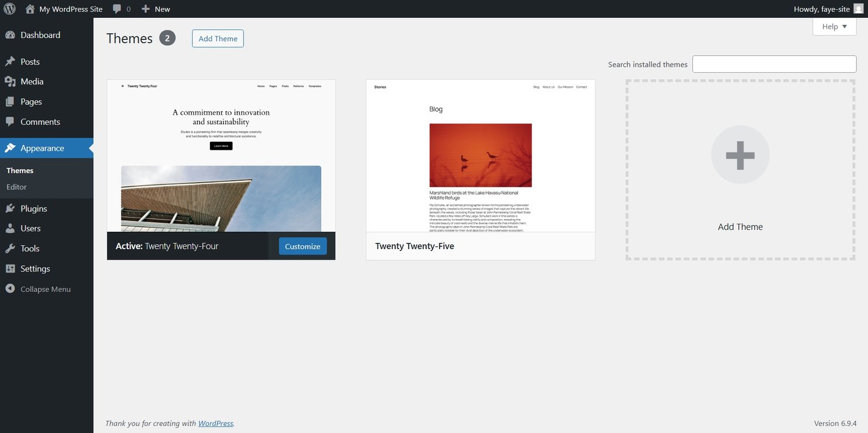Expand the Help dropdown tab
The width and height of the screenshot is (868, 433).
pyautogui.click(x=834, y=27)
